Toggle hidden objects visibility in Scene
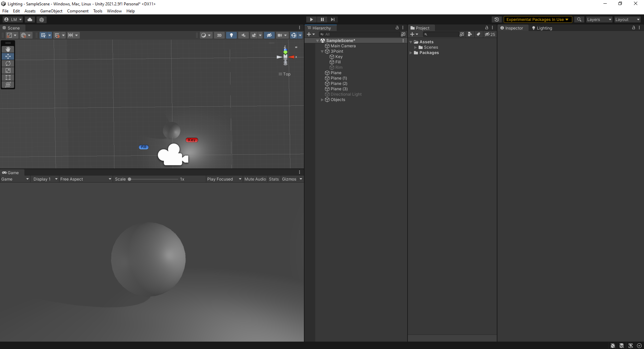 269,35
